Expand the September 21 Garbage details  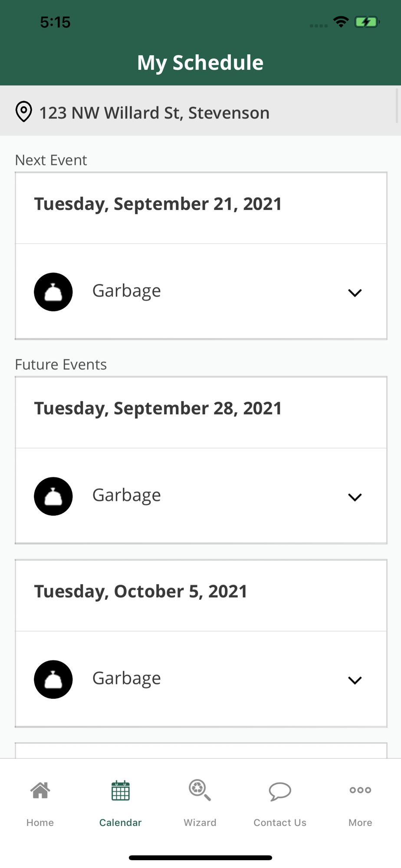tap(355, 293)
